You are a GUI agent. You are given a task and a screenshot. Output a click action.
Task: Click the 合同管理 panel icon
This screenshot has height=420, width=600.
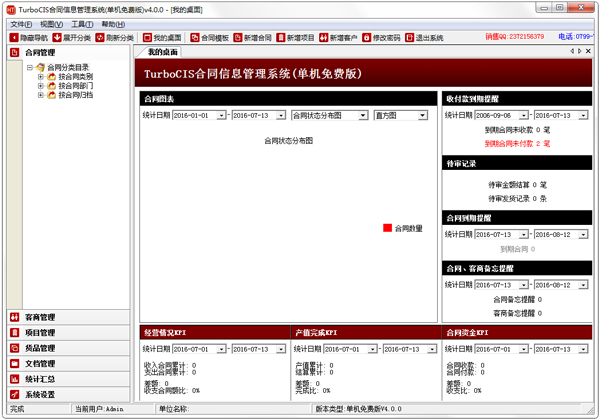click(15, 52)
